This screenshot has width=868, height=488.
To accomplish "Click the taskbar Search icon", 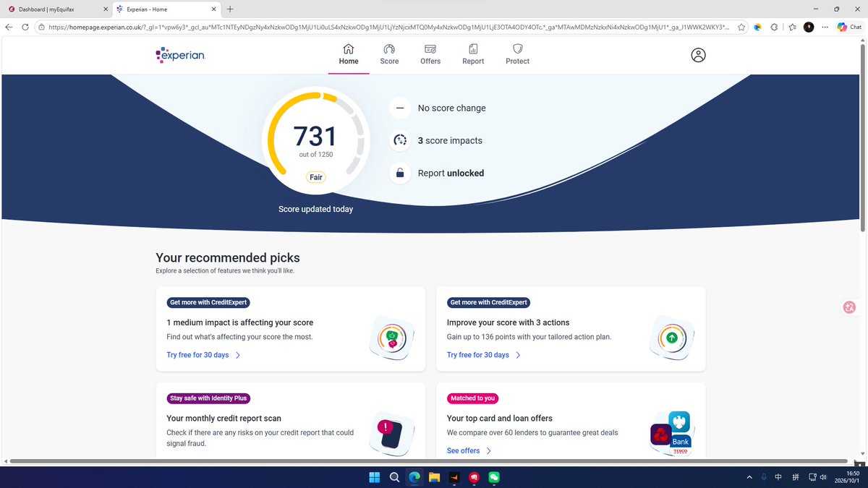I will pos(394,477).
